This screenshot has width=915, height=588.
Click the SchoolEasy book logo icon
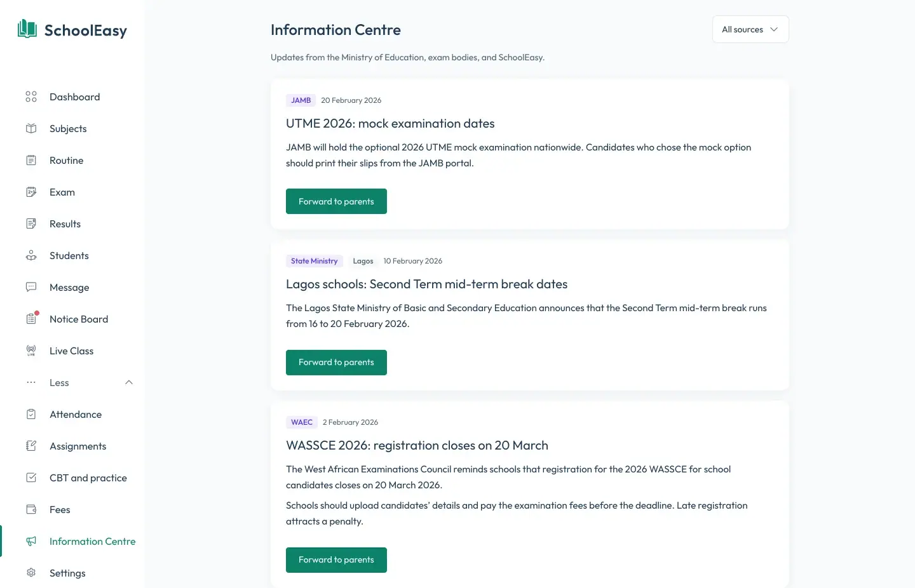pyautogui.click(x=27, y=29)
